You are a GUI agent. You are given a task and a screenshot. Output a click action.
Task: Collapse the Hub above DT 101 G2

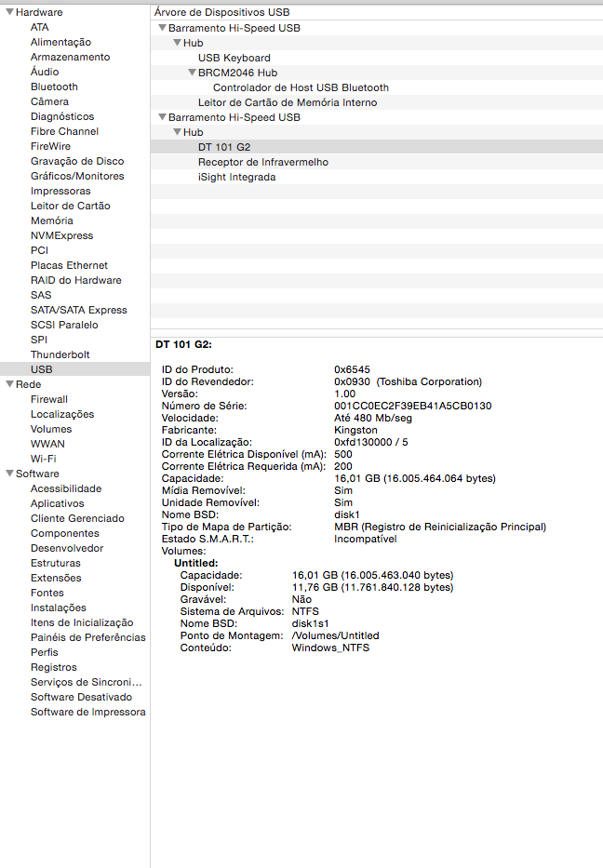177,132
